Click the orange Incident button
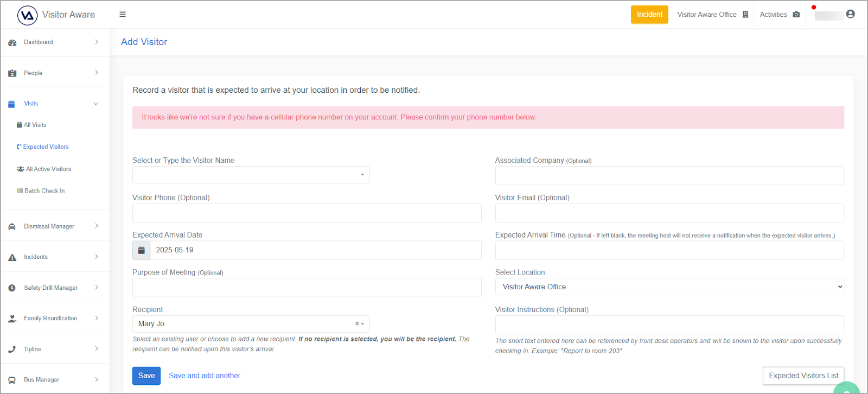The image size is (868, 394). pyautogui.click(x=649, y=15)
